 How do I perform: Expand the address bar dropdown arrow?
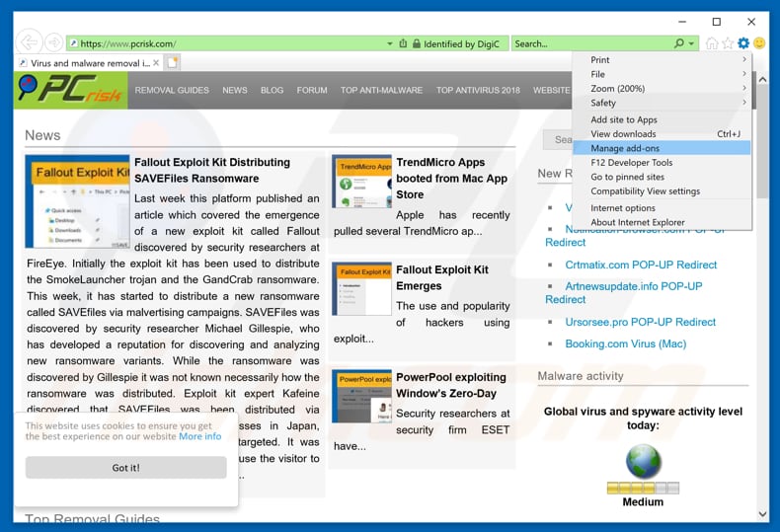(389, 43)
